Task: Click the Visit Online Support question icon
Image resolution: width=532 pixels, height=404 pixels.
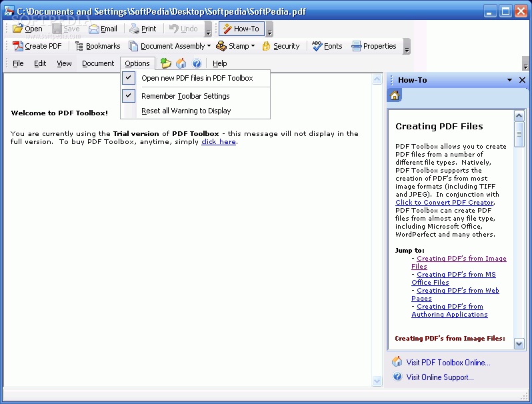Action: tap(397, 377)
